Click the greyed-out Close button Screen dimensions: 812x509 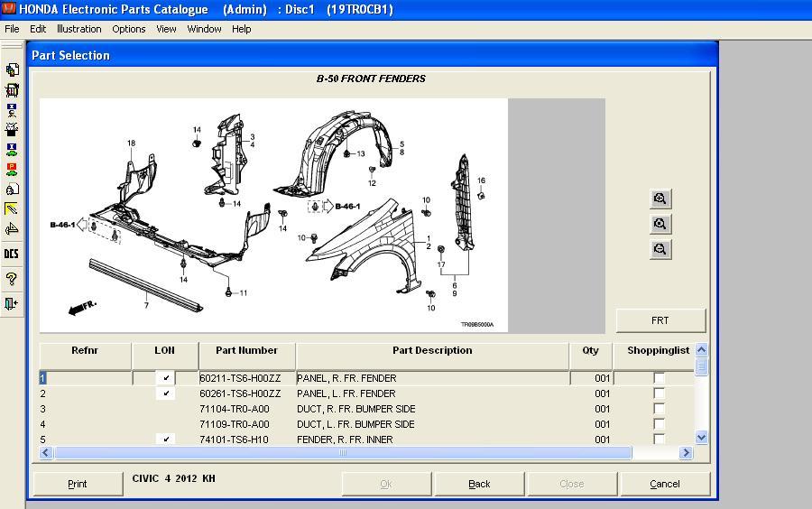572,484
